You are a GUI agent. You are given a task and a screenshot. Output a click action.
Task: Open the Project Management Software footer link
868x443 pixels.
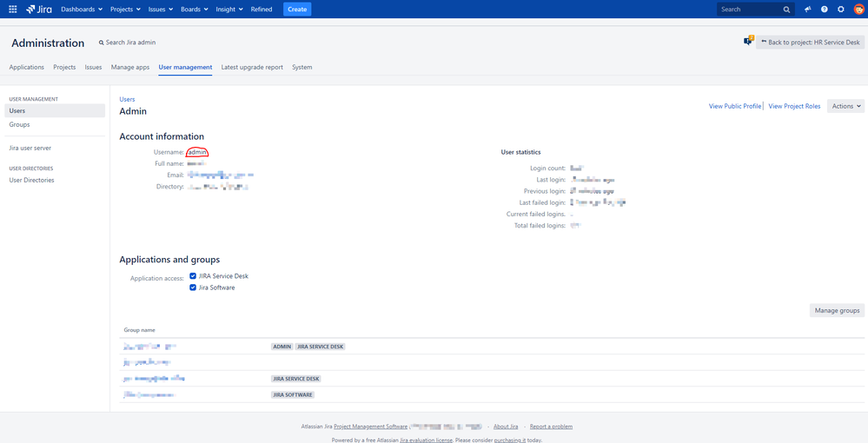pos(370,427)
